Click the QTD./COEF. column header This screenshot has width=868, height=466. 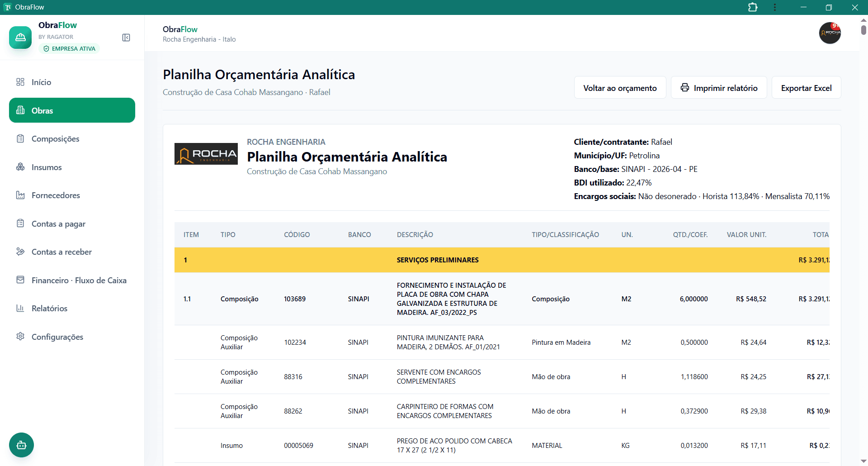click(690, 234)
